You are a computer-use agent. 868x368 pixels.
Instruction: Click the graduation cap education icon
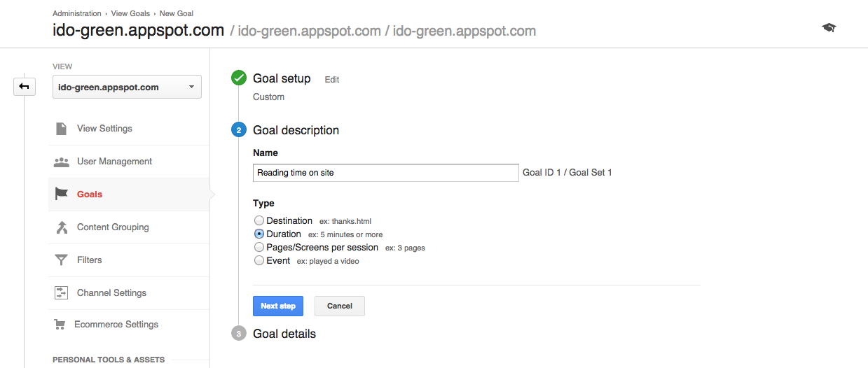829,27
